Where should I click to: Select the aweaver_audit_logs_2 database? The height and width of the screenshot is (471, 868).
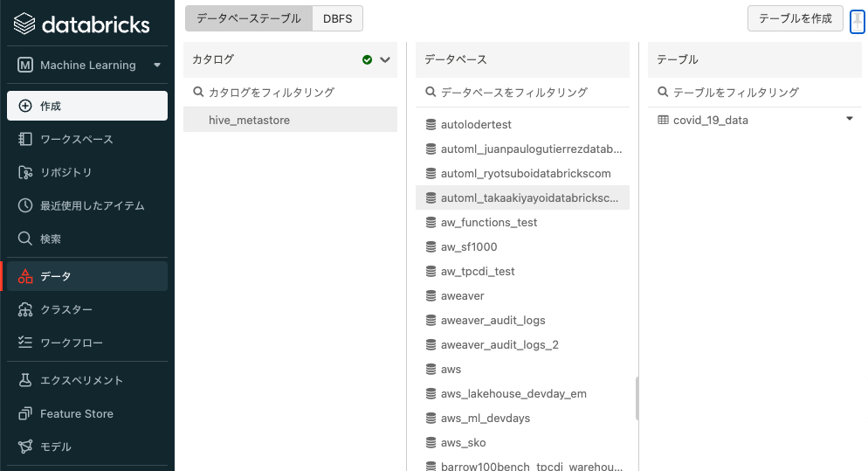point(522,344)
